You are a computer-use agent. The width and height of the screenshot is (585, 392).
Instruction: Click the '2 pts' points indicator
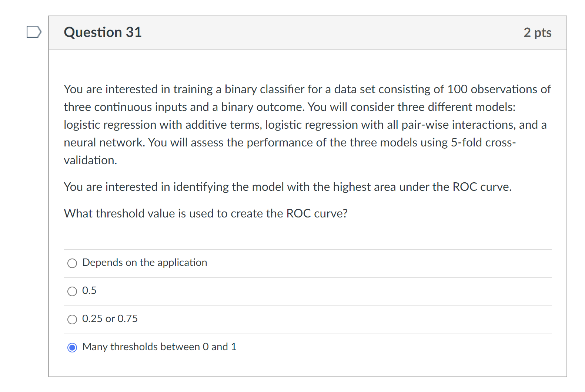coord(538,33)
